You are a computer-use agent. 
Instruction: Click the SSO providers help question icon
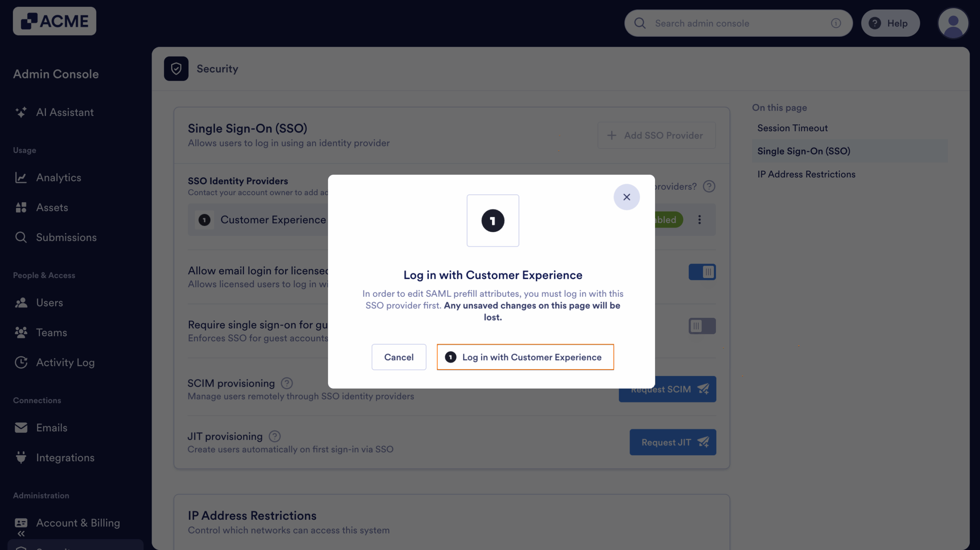(709, 187)
